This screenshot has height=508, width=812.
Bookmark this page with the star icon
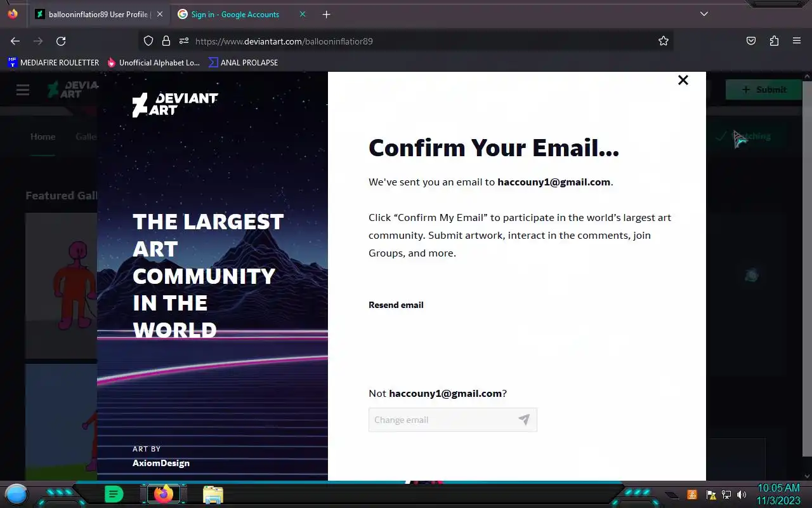point(664,41)
